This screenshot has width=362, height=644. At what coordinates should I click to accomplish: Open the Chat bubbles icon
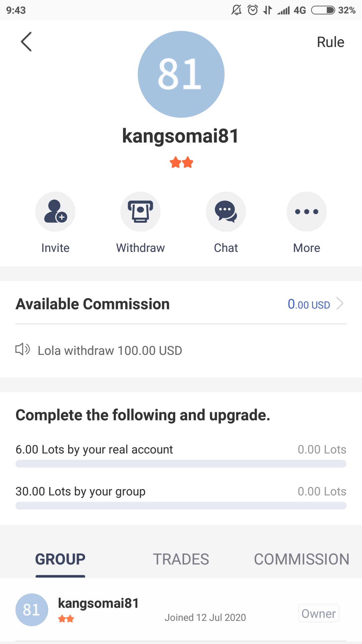[226, 212]
